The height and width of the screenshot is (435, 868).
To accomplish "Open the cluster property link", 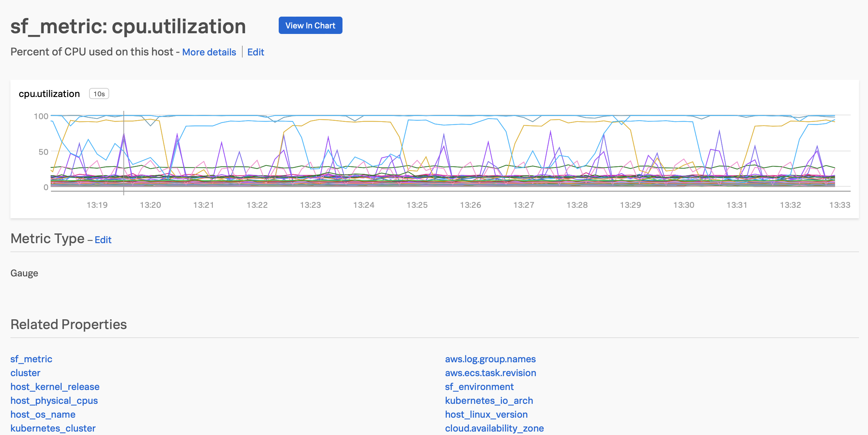I will click(x=25, y=373).
